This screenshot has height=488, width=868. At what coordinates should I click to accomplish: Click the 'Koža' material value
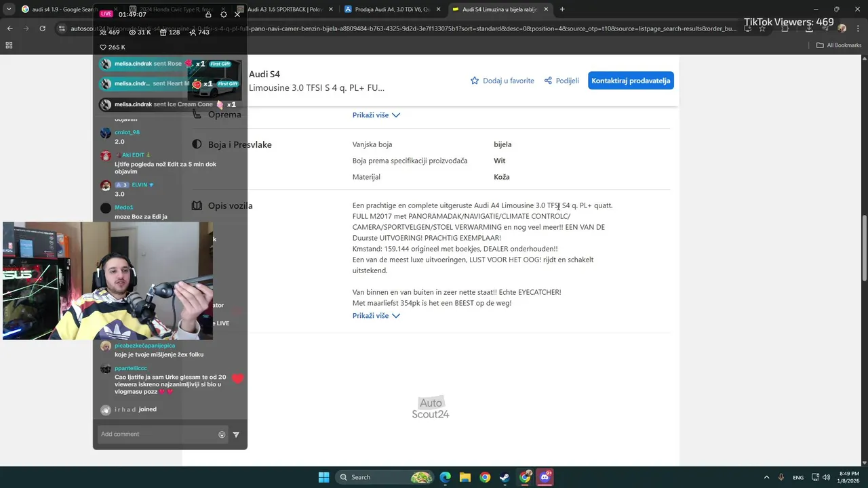(x=501, y=177)
